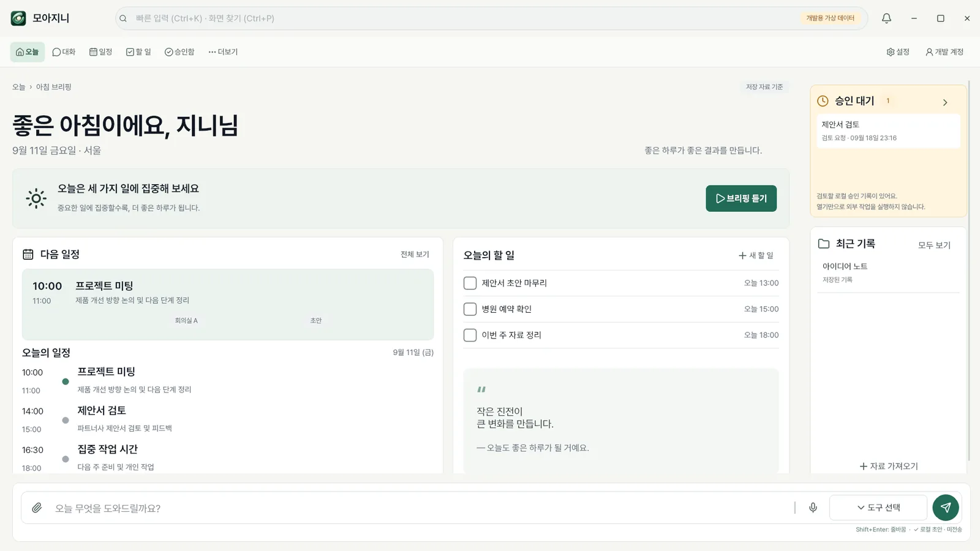Play the 브리핑 듣기 button

click(x=741, y=198)
